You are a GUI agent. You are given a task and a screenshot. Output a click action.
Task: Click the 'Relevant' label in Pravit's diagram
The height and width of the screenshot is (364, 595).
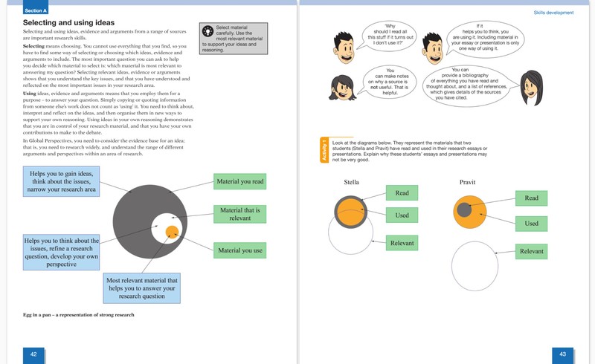click(531, 251)
